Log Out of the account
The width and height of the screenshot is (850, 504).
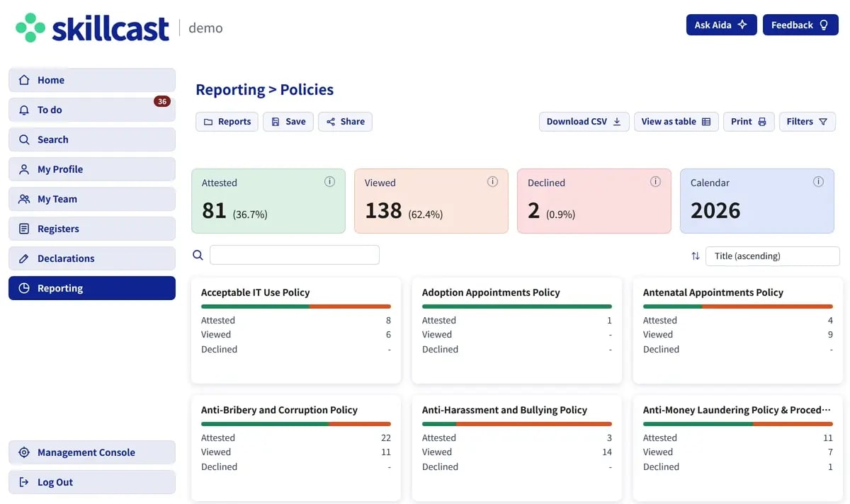[x=92, y=482]
